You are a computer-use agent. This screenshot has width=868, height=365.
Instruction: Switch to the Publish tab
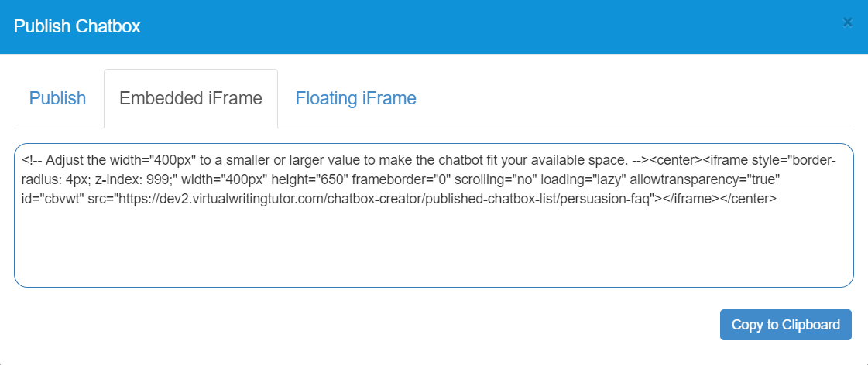pos(57,98)
